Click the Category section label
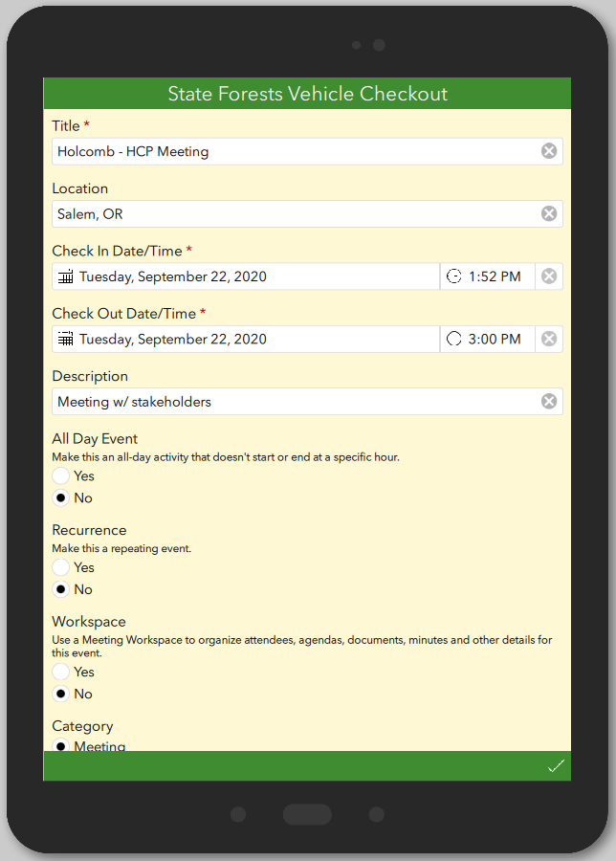616x861 pixels. click(82, 726)
